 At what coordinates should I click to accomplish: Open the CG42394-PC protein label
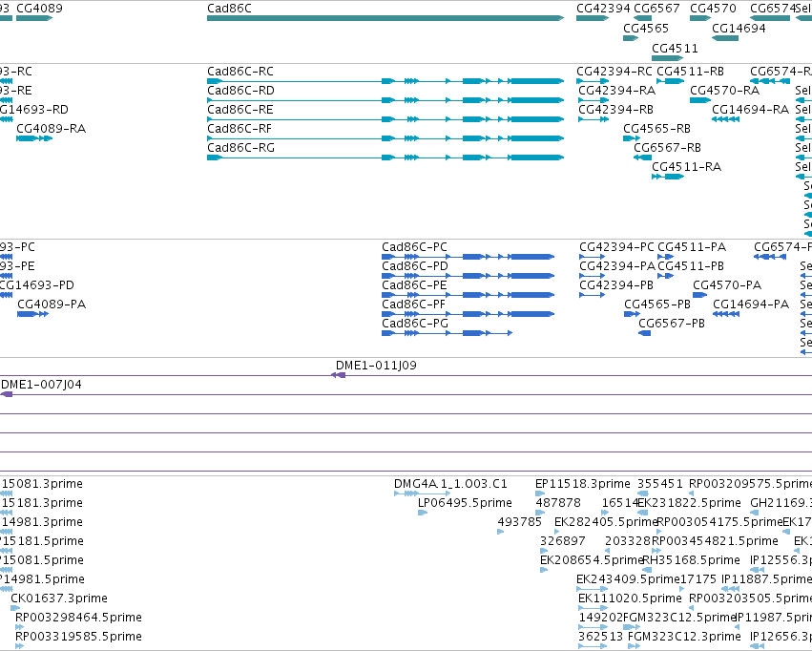pos(616,247)
